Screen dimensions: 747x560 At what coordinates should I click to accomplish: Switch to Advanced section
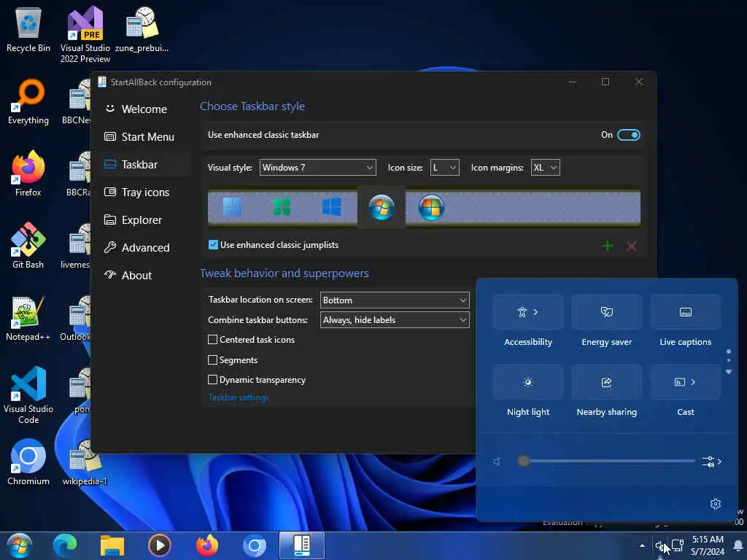[x=144, y=248]
